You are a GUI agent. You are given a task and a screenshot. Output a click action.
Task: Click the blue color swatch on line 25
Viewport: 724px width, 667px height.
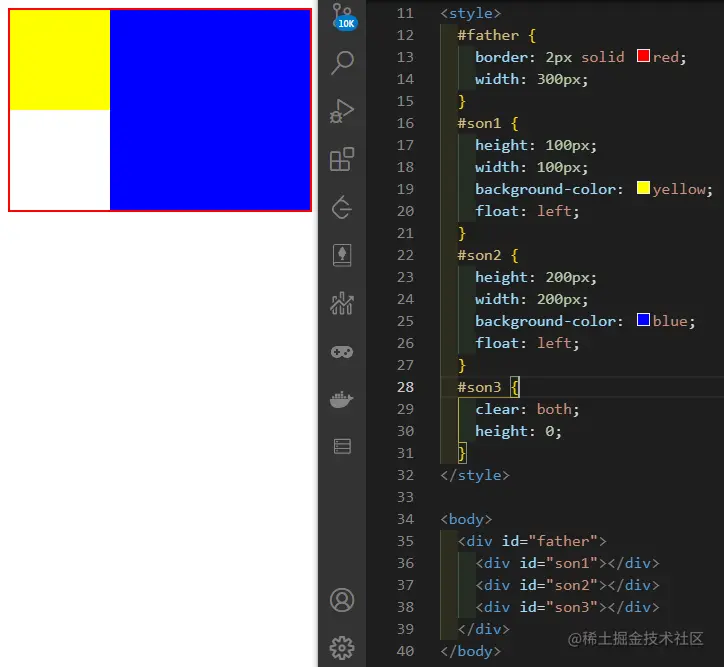(x=643, y=319)
